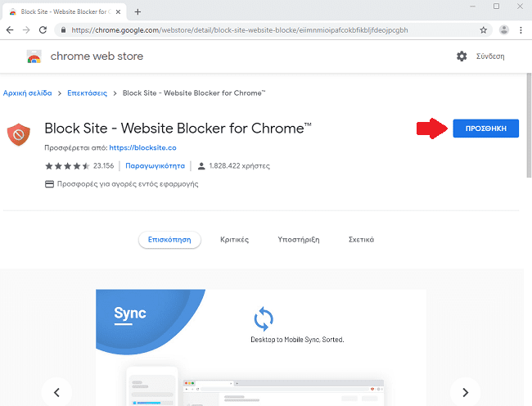The height and width of the screenshot is (406, 532).
Task: Open the Αρχική σελίδα breadcrumb link
Action: tap(28, 93)
